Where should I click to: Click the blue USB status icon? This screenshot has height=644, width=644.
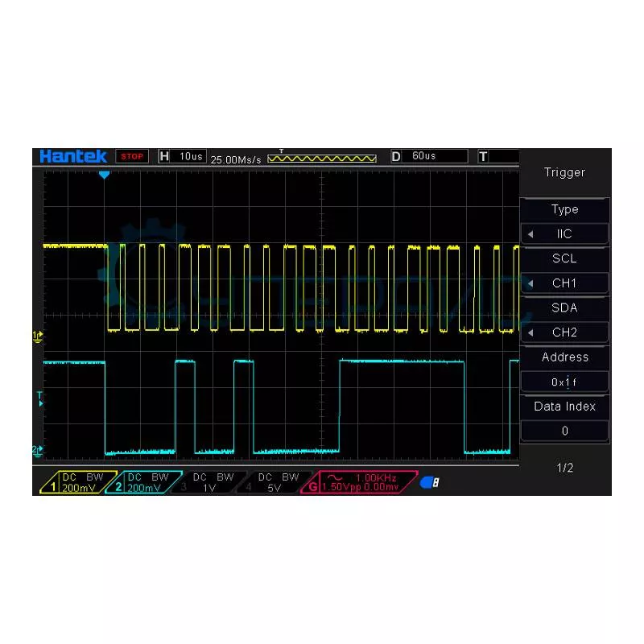pyautogui.click(x=430, y=483)
